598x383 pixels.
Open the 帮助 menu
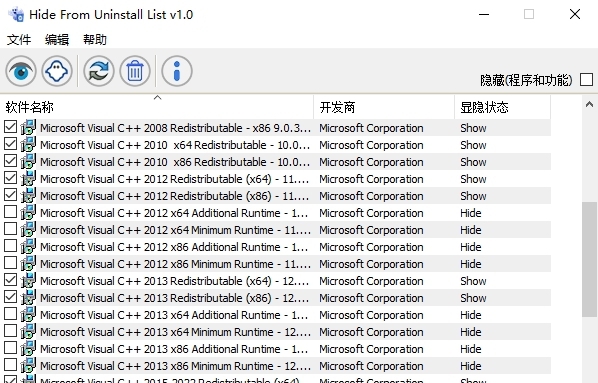tap(95, 39)
